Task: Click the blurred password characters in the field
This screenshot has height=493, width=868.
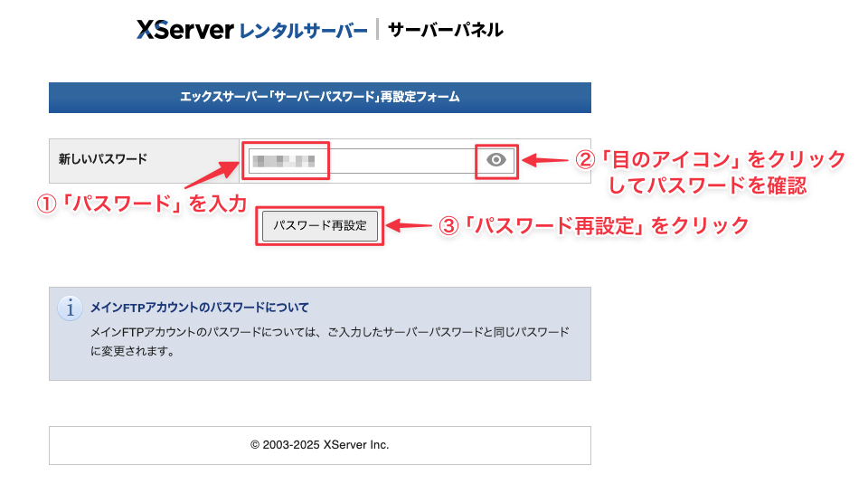Action: click(x=284, y=161)
